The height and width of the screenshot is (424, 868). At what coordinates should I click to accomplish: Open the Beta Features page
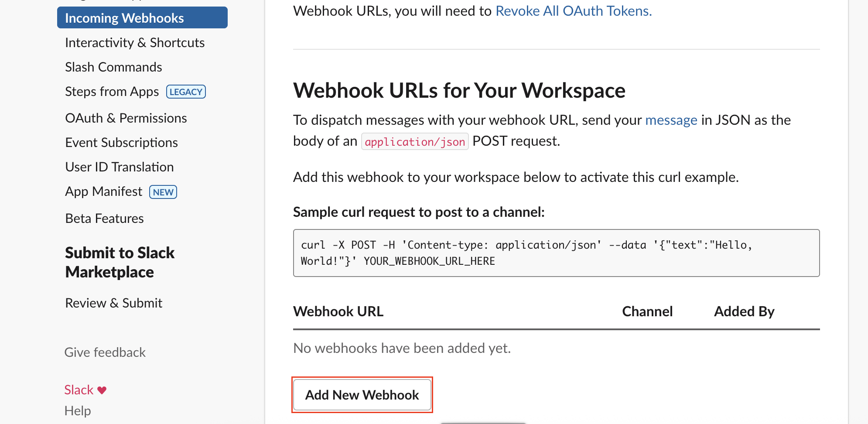point(104,219)
